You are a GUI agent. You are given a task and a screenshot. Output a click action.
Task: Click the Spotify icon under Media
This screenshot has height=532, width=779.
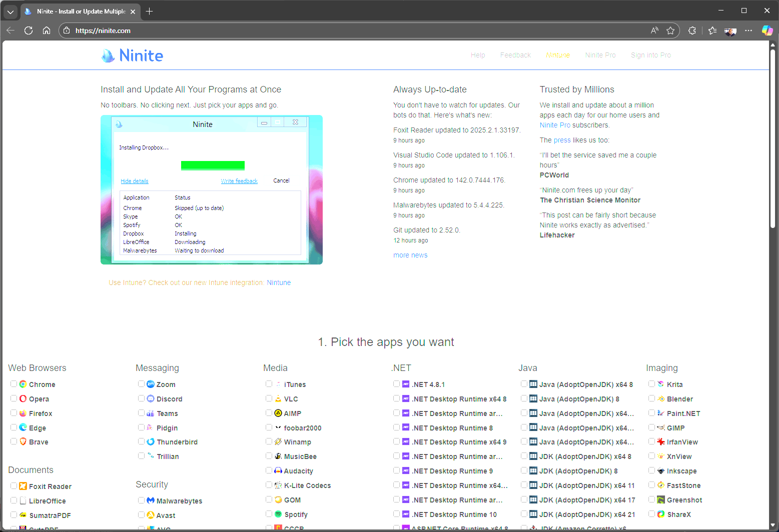[278, 514]
